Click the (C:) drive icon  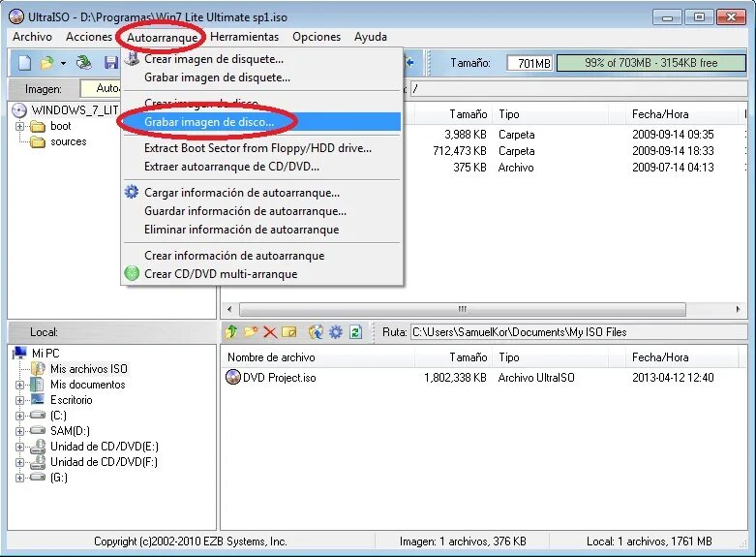pos(38,415)
